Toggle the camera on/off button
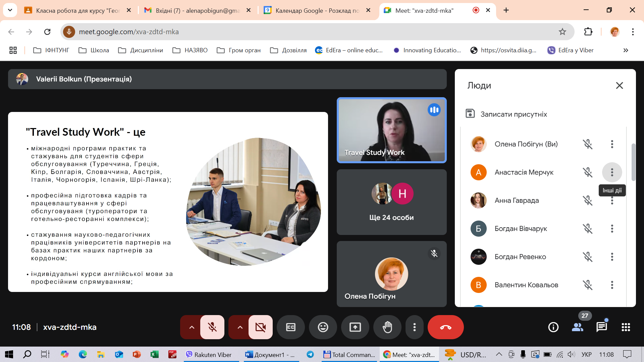 261,327
